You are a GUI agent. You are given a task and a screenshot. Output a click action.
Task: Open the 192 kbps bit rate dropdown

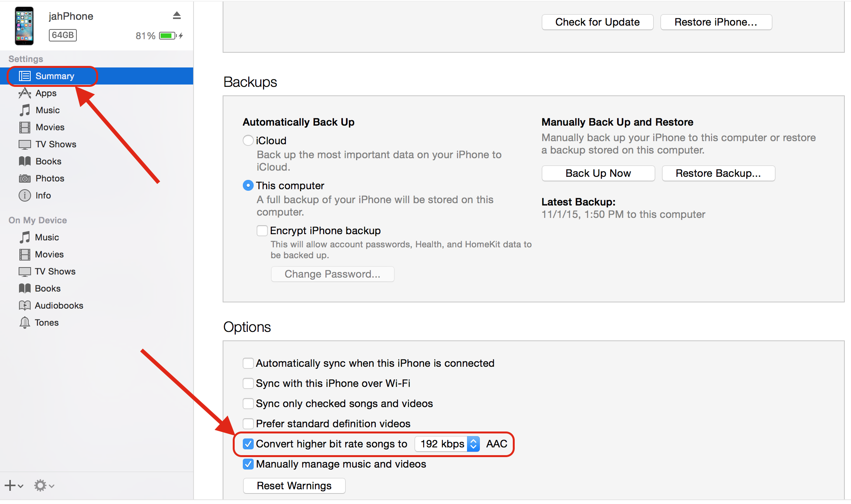(x=447, y=444)
